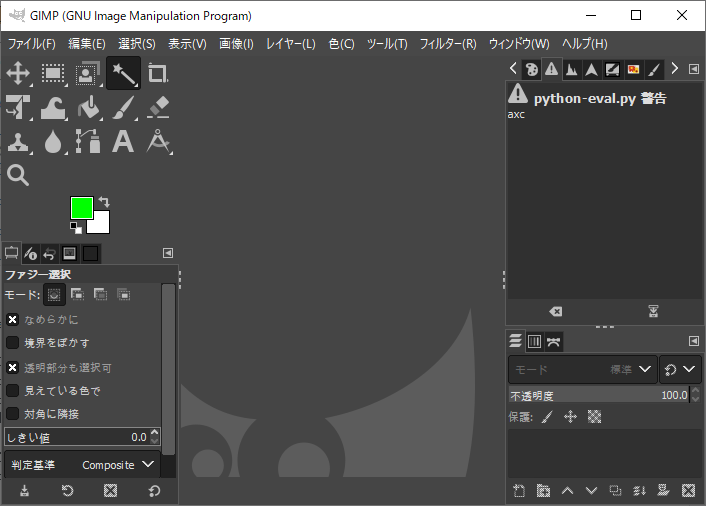The width and height of the screenshot is (706, 506).
Task: Click the white background color swatch
Action: tap(101, 225)
